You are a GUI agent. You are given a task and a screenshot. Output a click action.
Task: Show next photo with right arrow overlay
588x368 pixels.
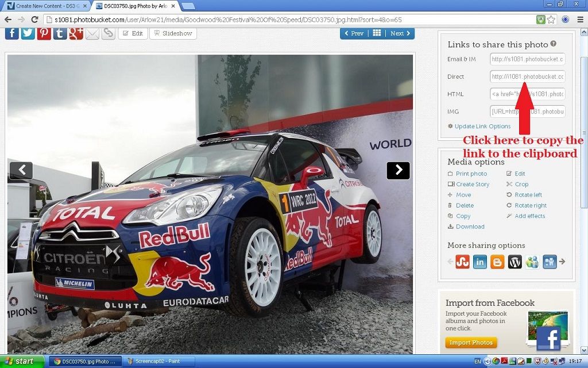click(x=399, y=170)
